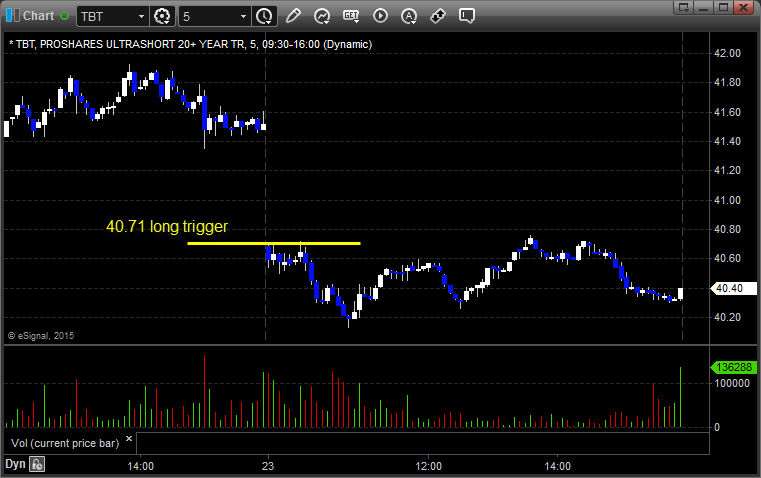Select the pencil drawing tool

pyautogui.click(x=293, y=16)
